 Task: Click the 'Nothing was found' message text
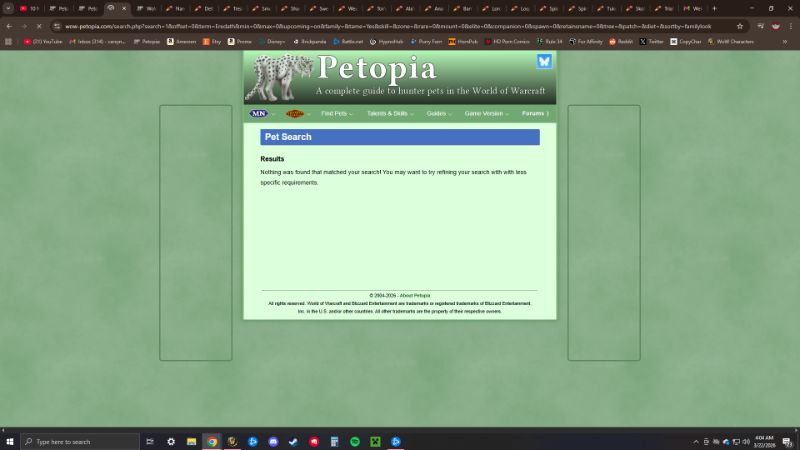pos(393,177)
